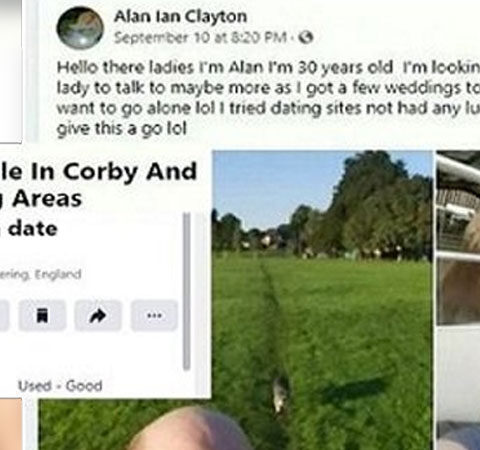Click the word date in listing subtitle
Screen dimensions: 480x450
(33, 229)
